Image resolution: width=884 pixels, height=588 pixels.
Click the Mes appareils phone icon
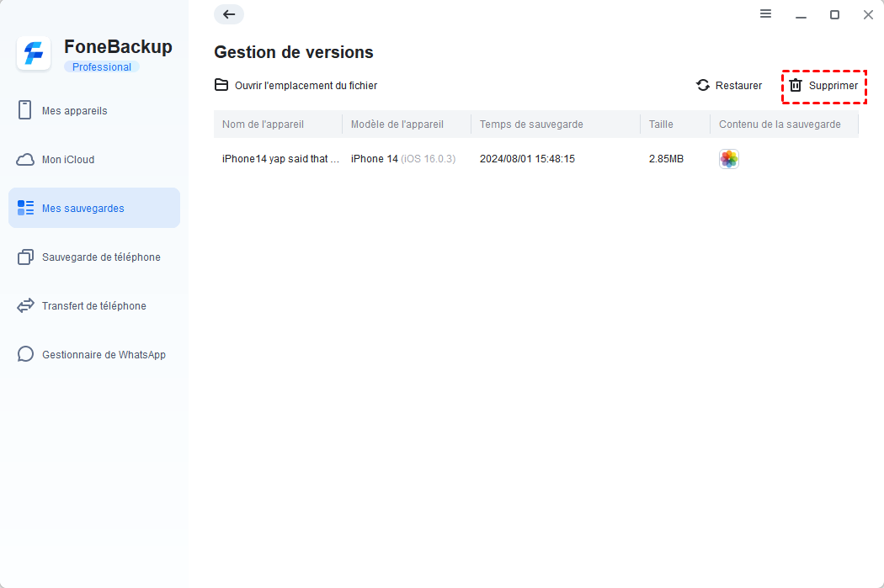point(25,110)
